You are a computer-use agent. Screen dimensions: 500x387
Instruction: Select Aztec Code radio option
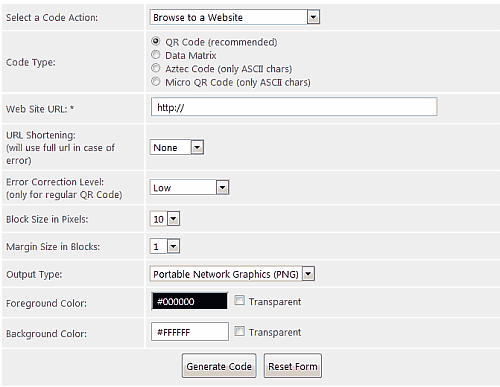tap(155, 68)
